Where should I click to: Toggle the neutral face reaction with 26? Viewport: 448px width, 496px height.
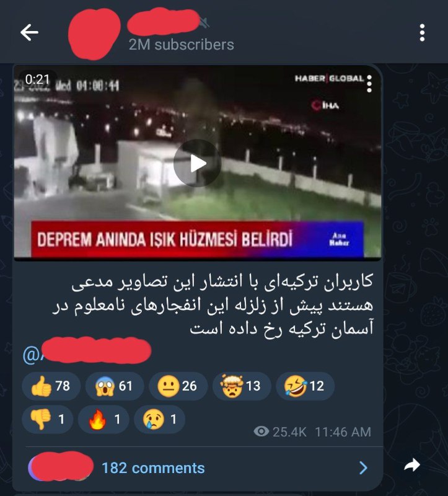tap(178, 386)
